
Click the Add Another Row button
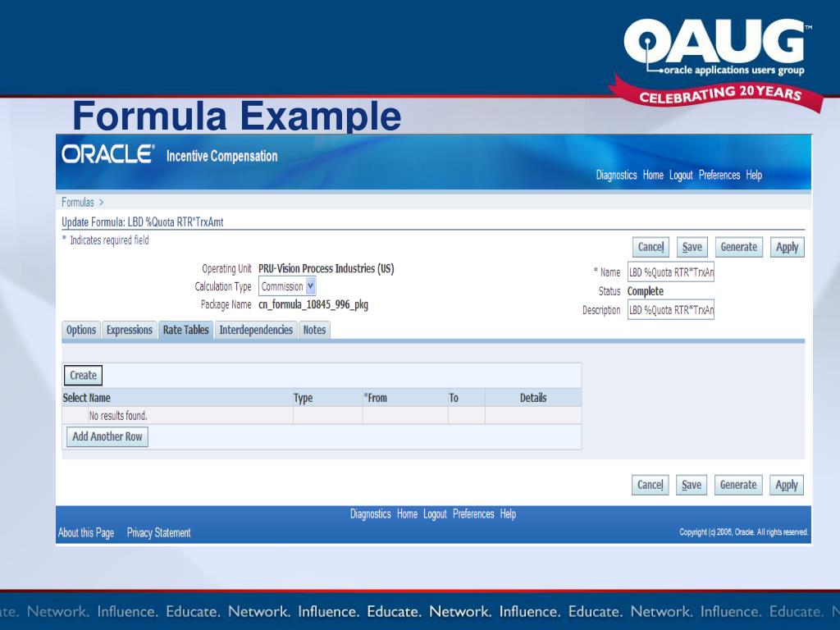(x=107, y=436)
